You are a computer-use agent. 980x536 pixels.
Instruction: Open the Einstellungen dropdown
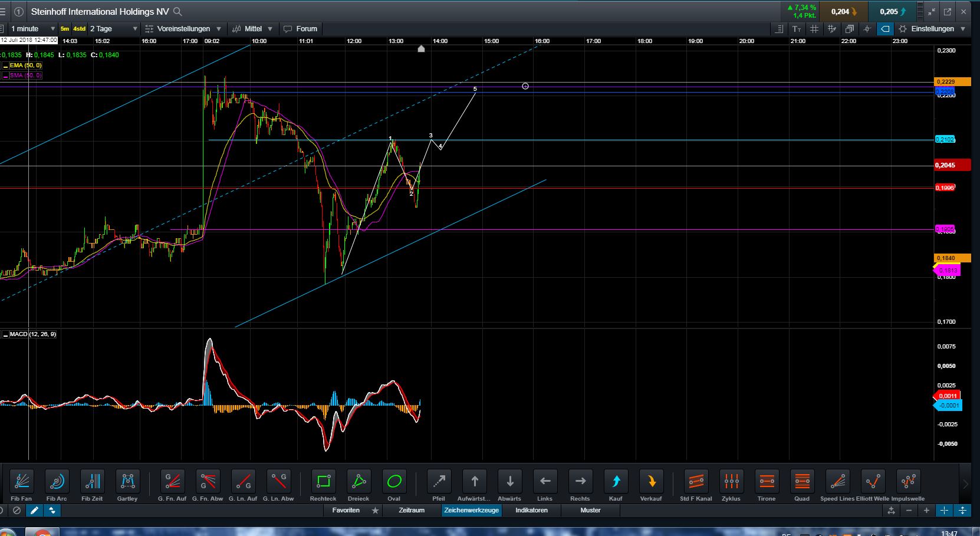[932, 28]
